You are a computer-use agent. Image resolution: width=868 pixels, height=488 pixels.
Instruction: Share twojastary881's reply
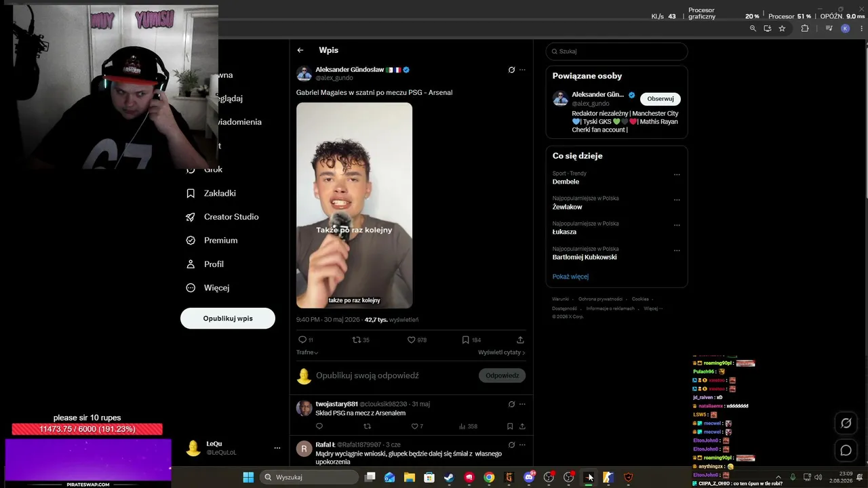pos(522,426)
